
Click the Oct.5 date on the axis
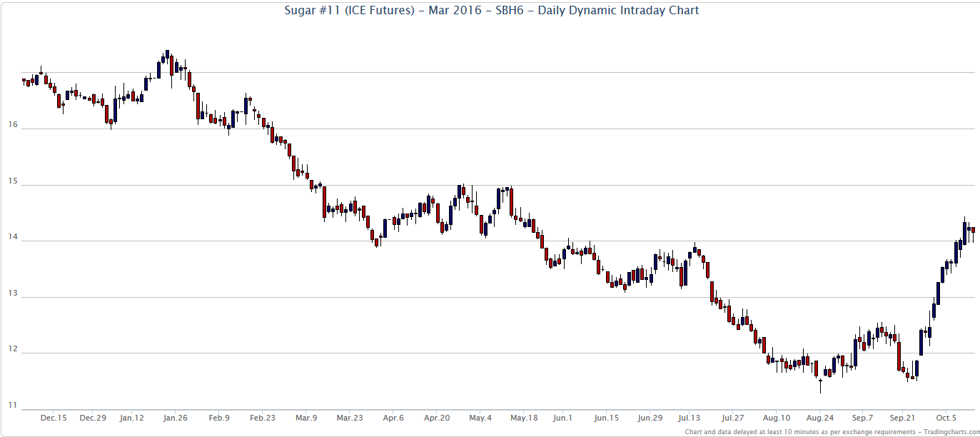point(946,418)
